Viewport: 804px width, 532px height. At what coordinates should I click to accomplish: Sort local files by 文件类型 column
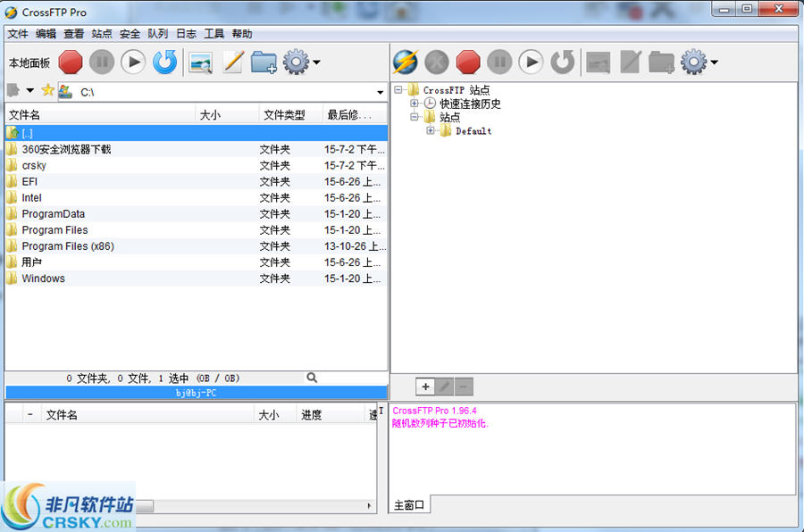[x=291, y=115]
